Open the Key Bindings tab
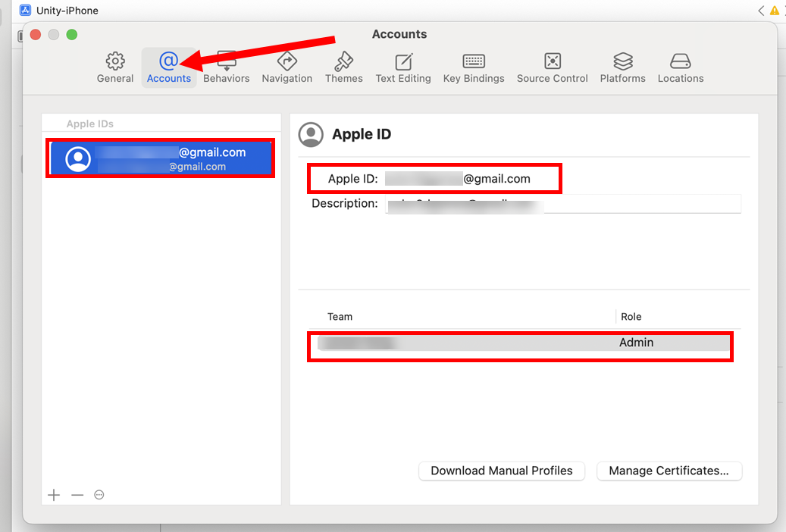The height and width of the screenshot is (532, 786). point(474,67)
